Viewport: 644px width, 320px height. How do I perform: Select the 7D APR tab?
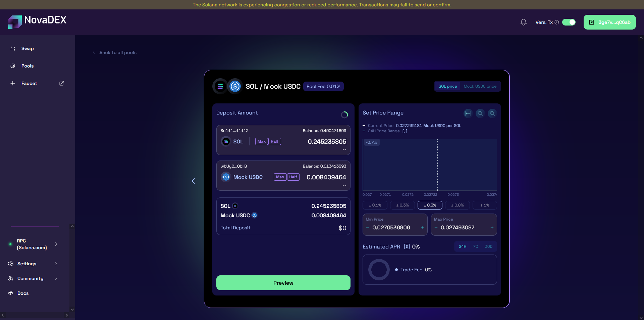coord(476,246)
